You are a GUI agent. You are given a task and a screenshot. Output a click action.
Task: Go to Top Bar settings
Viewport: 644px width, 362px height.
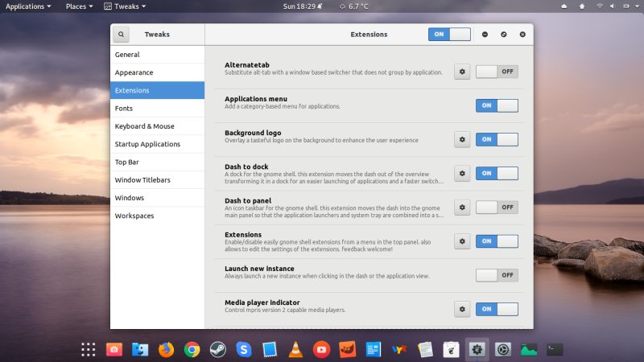tap(157, 162)
